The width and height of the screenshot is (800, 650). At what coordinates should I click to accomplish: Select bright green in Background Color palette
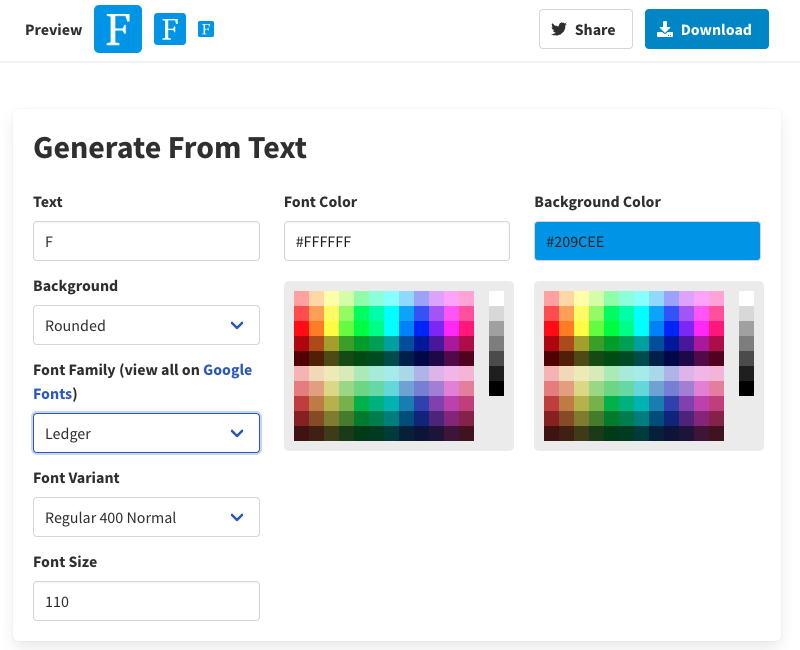point(611,328)
